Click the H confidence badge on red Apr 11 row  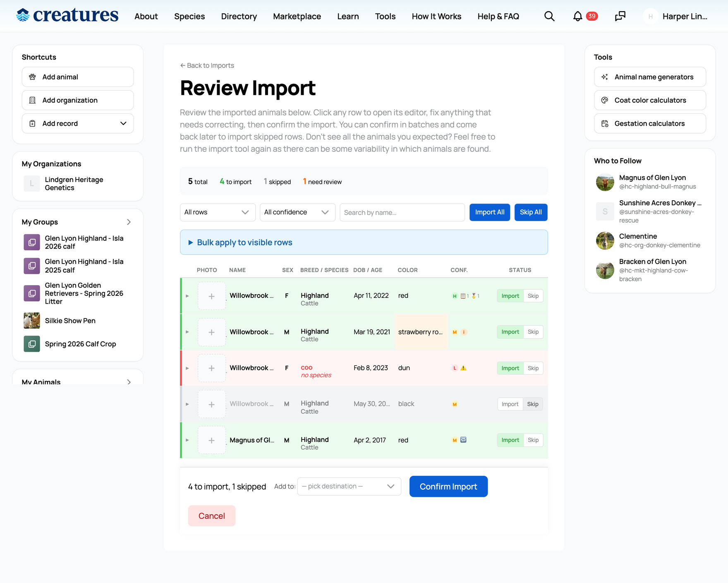coord(455,296)
